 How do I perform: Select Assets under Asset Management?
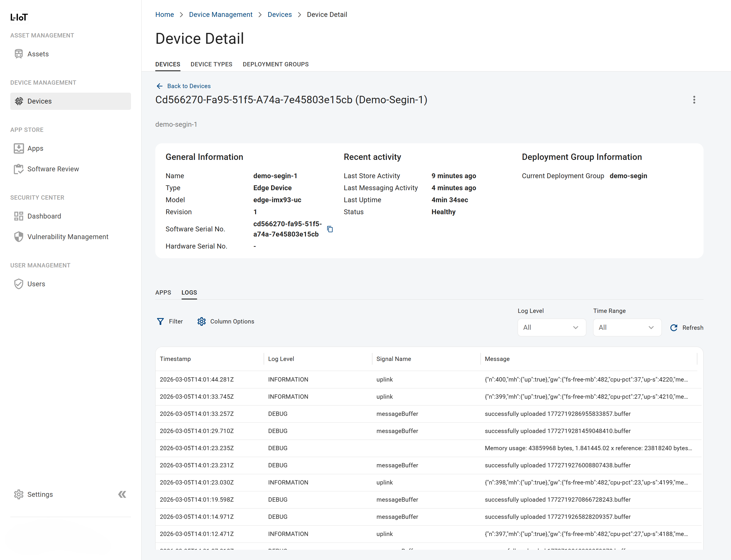pyautogui.click(x=38, y=54)
